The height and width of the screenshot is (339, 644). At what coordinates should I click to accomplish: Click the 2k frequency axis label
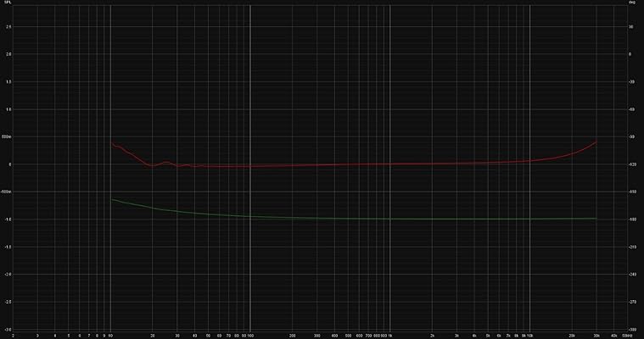coord(432,336)
